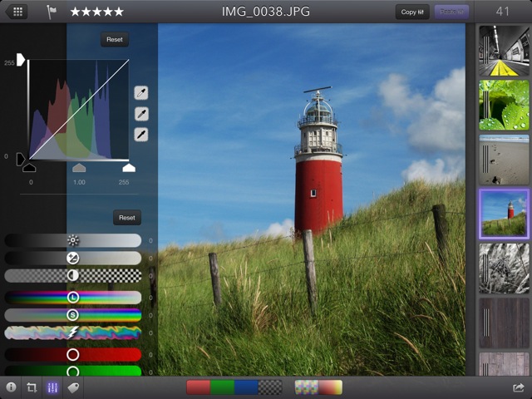This screenshot has height=399, width=532.
Task: Select the RGB channel swatch strip
Action: (234, 387)
